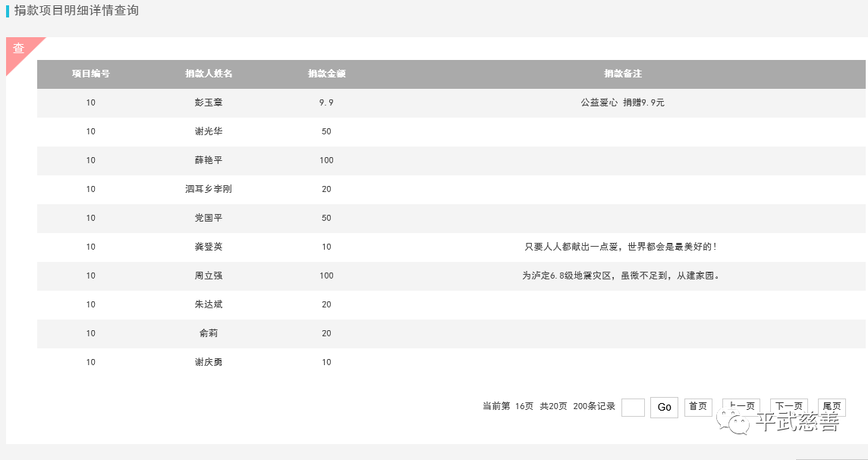The height and width of the screenshot is (460, 868).
Task: Select donor name 朱达斌
Action: [209, 304]
